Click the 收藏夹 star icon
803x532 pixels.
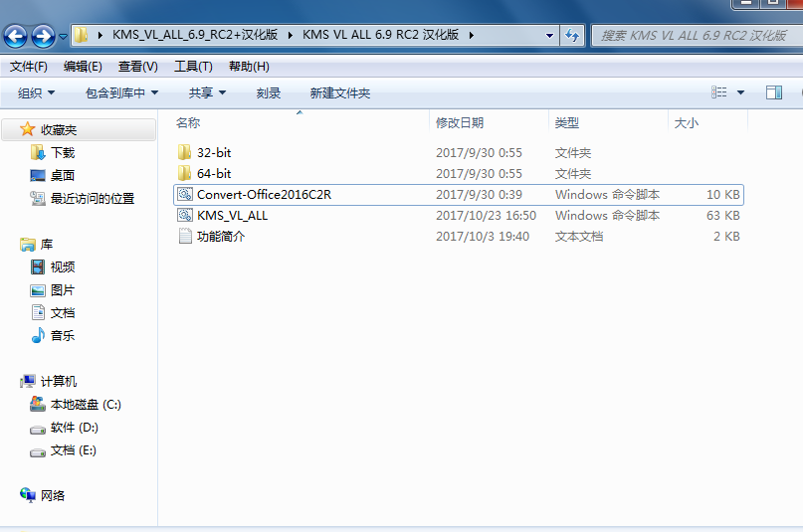click(x=27, y=129)
